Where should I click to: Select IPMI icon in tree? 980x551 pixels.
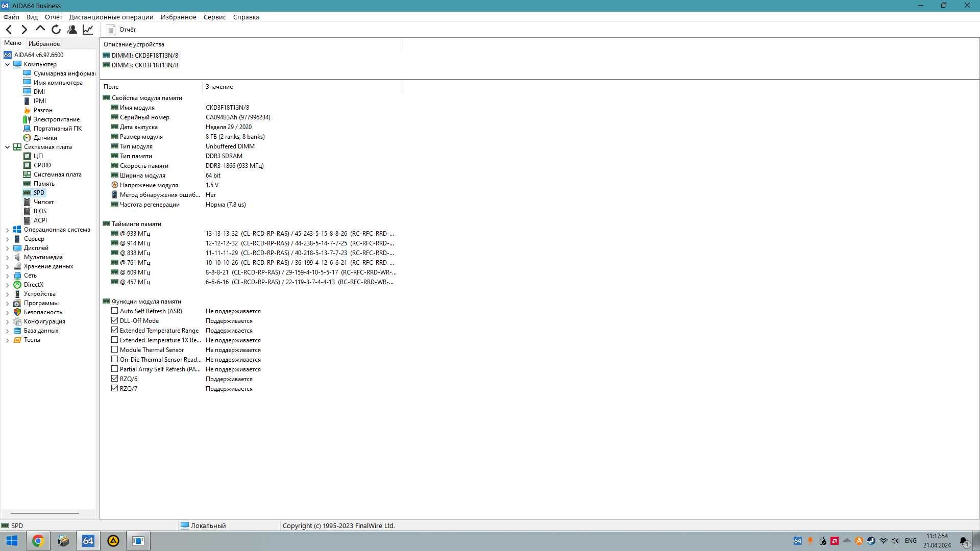[27, 101]
